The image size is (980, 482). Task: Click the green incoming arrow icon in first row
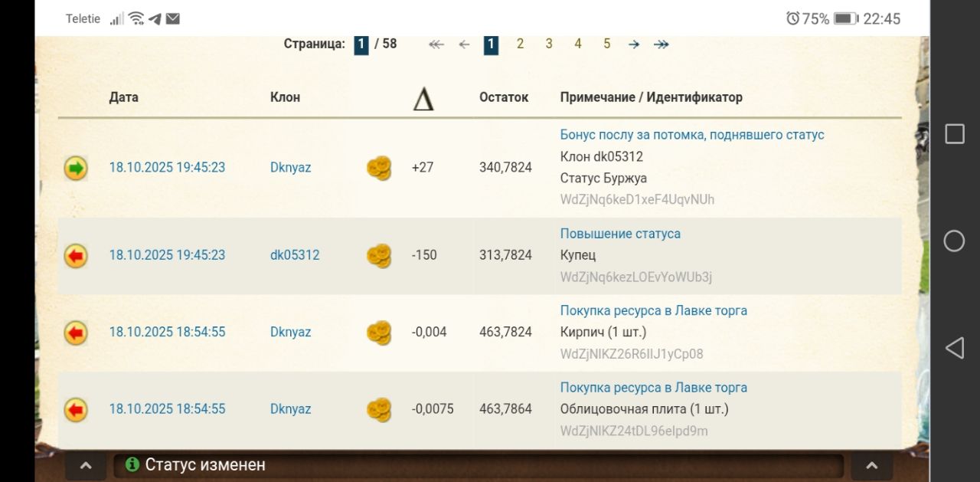76,168
